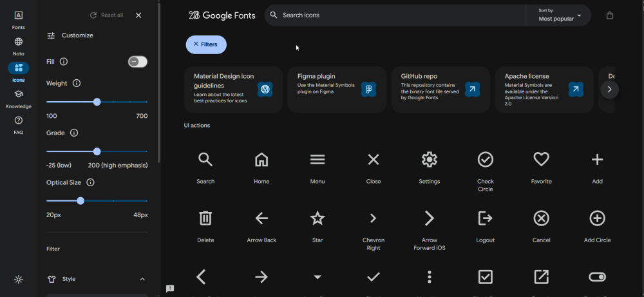Select the Home icon

point(261,159)
